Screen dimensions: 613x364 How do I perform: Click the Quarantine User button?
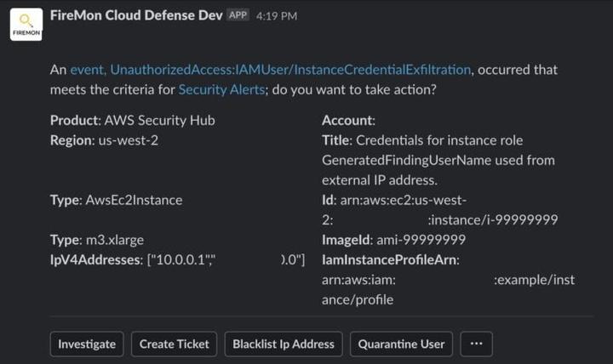click(401, 344)
